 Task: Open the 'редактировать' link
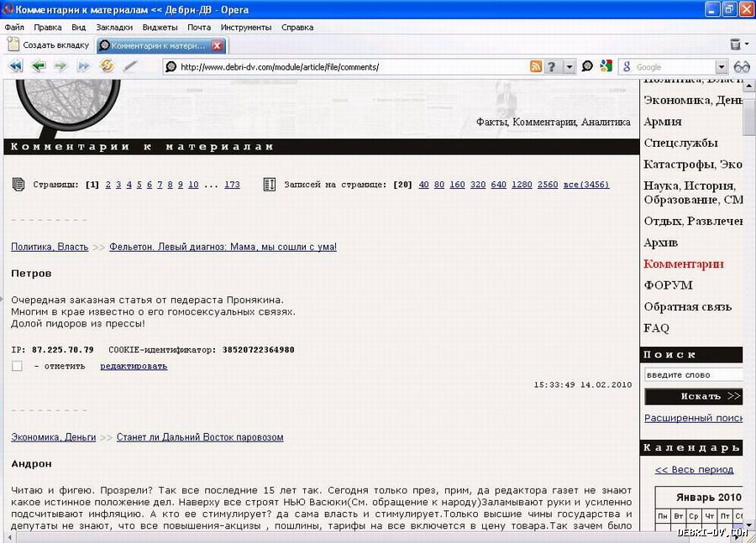pos(134,366)
